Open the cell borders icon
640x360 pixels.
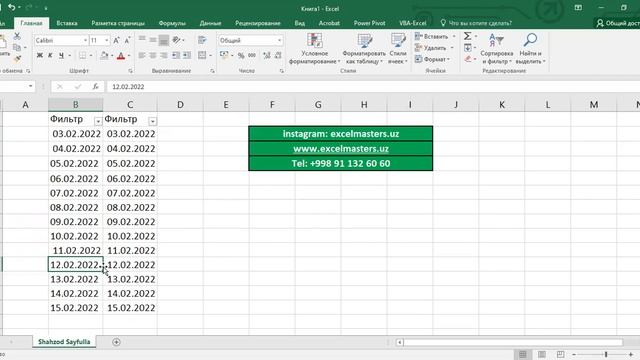83,56
